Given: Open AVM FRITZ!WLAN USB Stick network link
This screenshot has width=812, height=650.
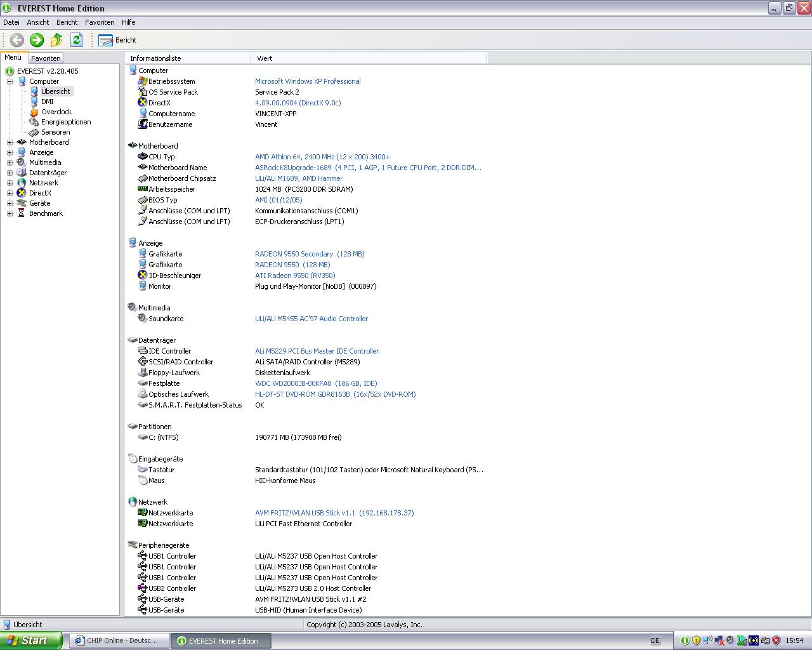Looking at the screenshot, I should [334, 513].
